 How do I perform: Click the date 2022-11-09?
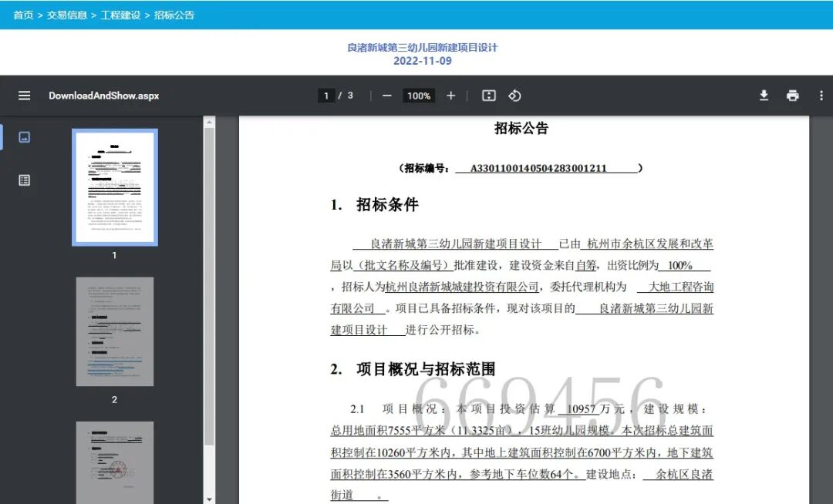[423, 60]
